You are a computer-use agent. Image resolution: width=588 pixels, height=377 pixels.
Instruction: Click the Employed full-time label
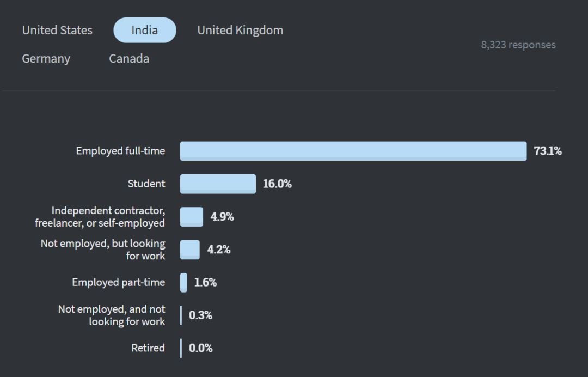pyautogui.click(x=120, y=151)
